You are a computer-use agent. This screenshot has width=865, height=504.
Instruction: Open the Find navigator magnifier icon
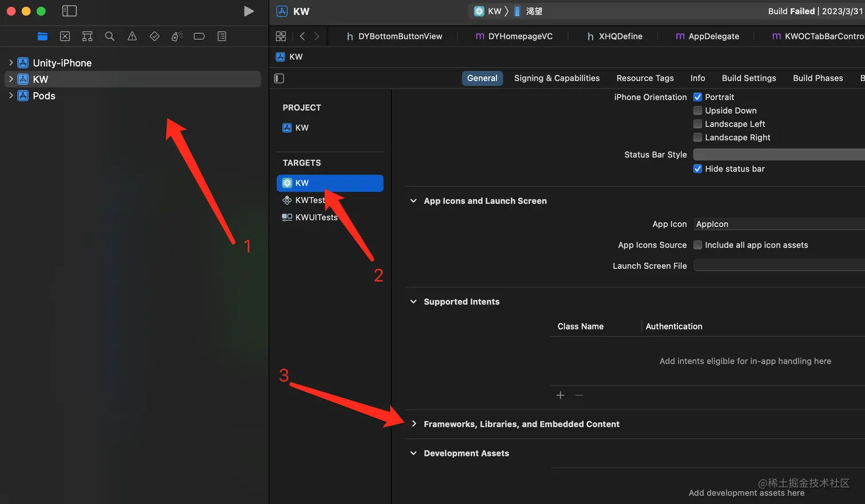pyautogui.click(x=110, y=36)
